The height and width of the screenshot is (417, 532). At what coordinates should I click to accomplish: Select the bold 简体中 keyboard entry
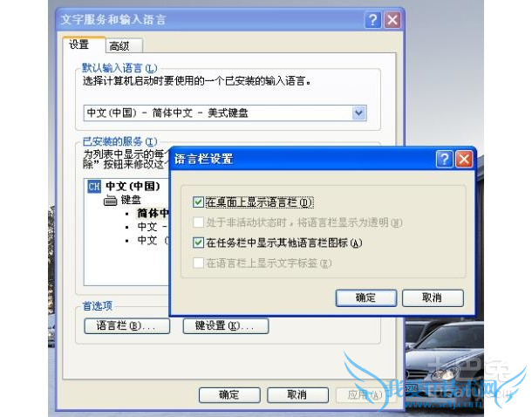tap(153, 213)
